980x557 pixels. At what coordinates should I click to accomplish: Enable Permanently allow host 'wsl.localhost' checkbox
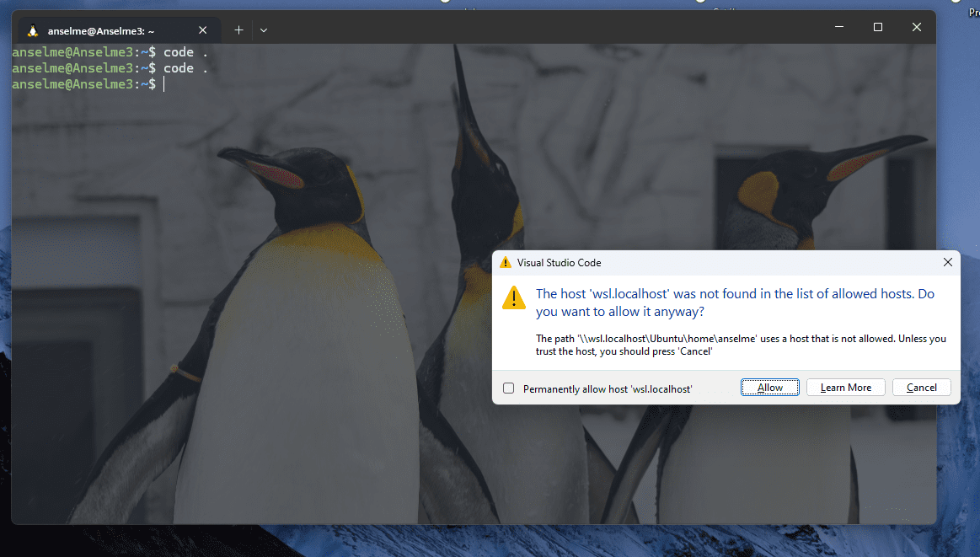click(x=509, y=388)
